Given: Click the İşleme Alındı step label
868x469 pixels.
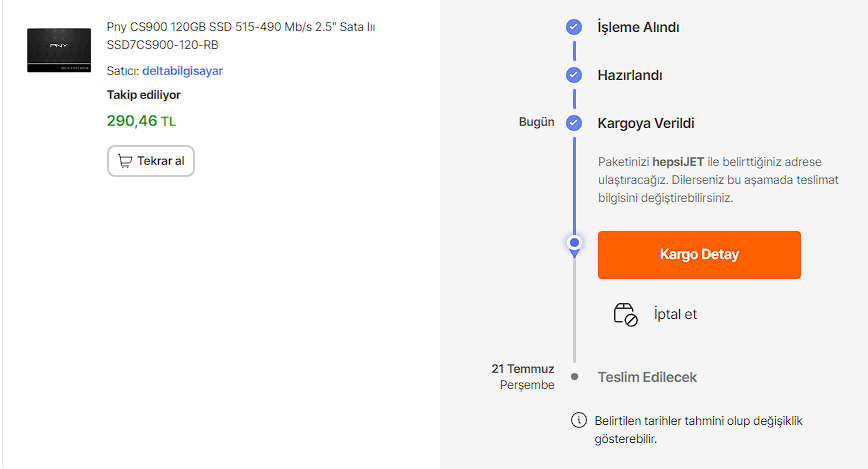Looking at the screenshot, I should point(638,27).
